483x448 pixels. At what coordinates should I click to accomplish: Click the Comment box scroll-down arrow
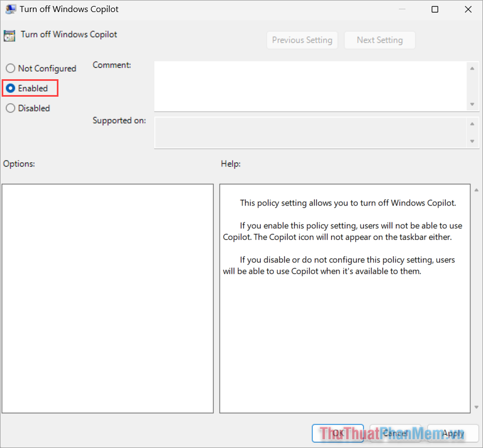[x=473, y=105]
